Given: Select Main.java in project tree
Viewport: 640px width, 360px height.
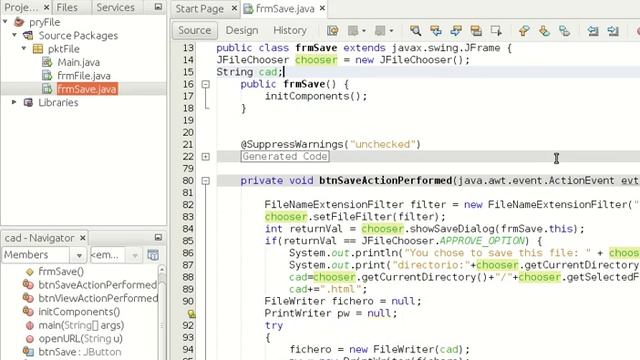Looking at the screenshot, I should click(x=78, y=62).
